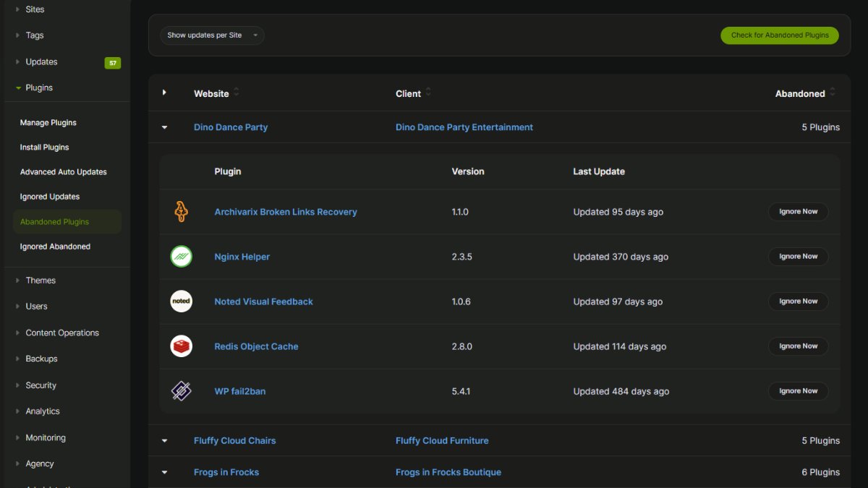Click version 2.3.5 of Nginx Helper
This screenshot has height=488, width=868.
pyautogui.click(x=462, y=257)
